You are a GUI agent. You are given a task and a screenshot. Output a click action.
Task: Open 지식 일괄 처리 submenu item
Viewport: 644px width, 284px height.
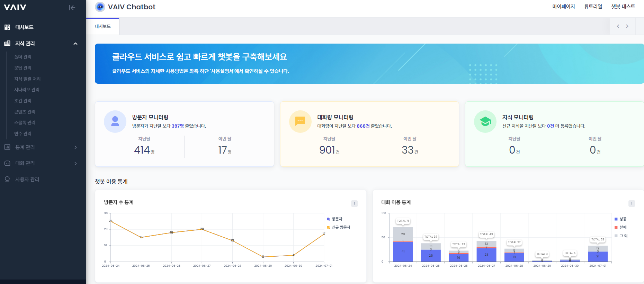click(27, 79)
